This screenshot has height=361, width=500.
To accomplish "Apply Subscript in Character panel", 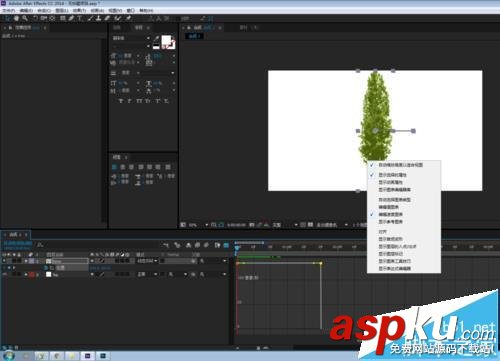I will [x=166, y=101].
